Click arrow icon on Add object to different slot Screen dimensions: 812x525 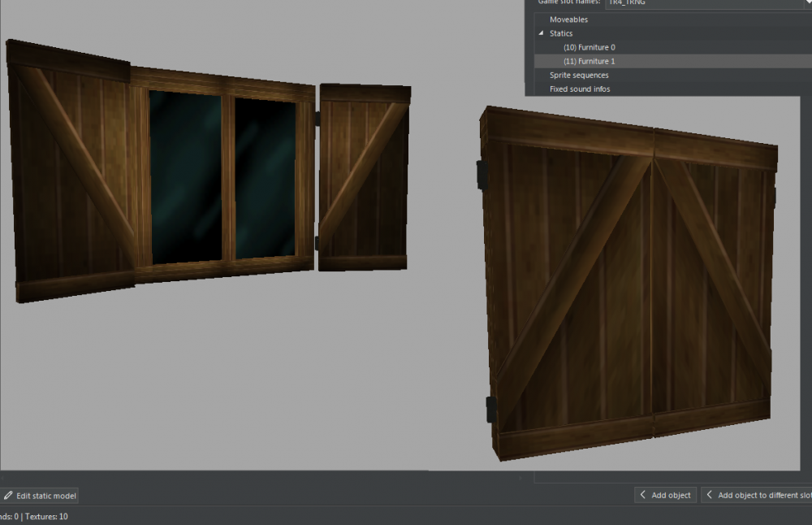click(710, 495)
